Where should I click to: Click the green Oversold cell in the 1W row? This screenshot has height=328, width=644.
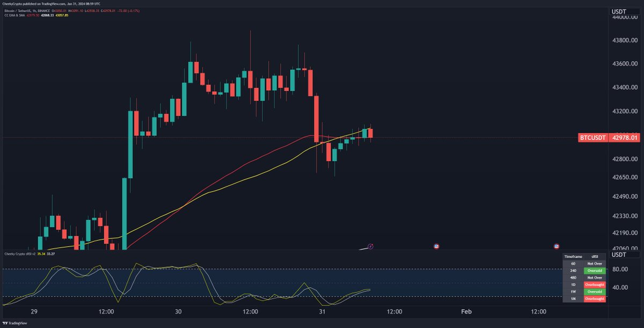pos(595,291)
